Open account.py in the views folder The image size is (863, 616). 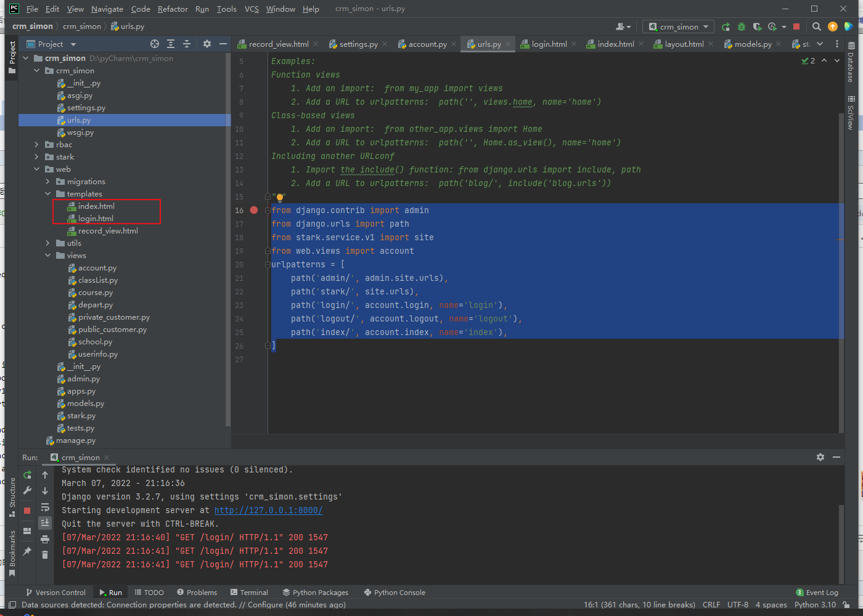97,268
